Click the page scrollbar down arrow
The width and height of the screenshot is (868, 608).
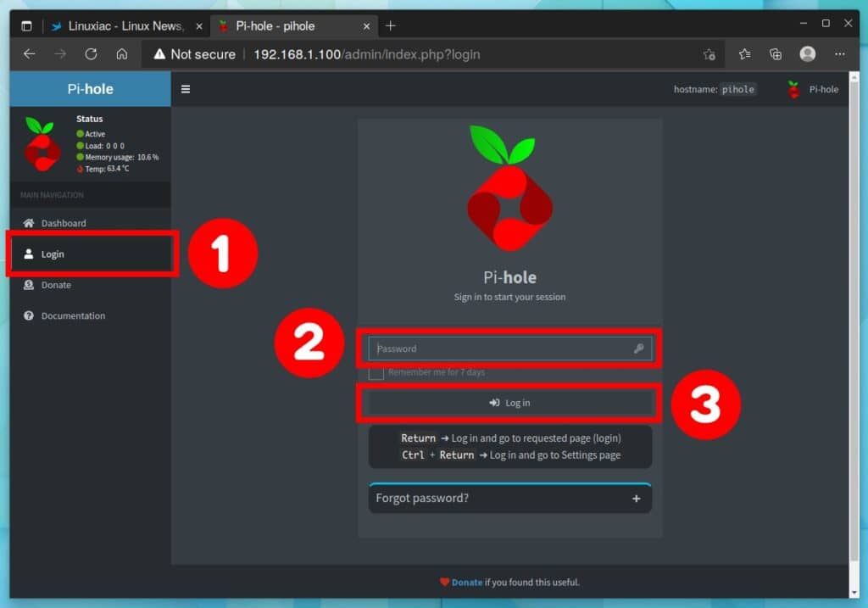854,592
